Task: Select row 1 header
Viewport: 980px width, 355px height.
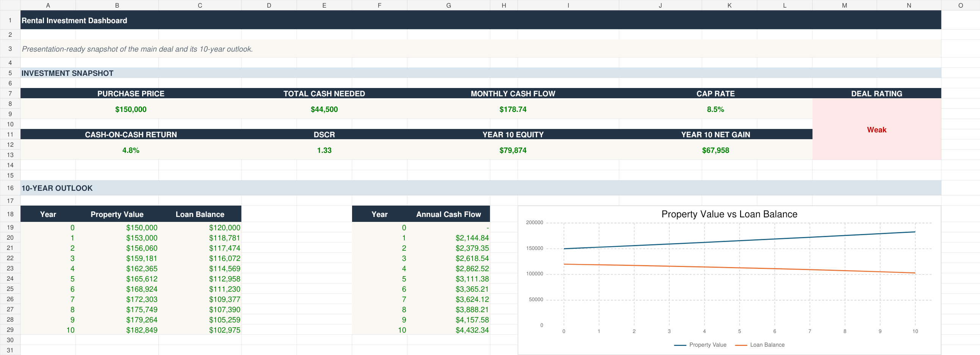Action: click(x=10, y=20)
